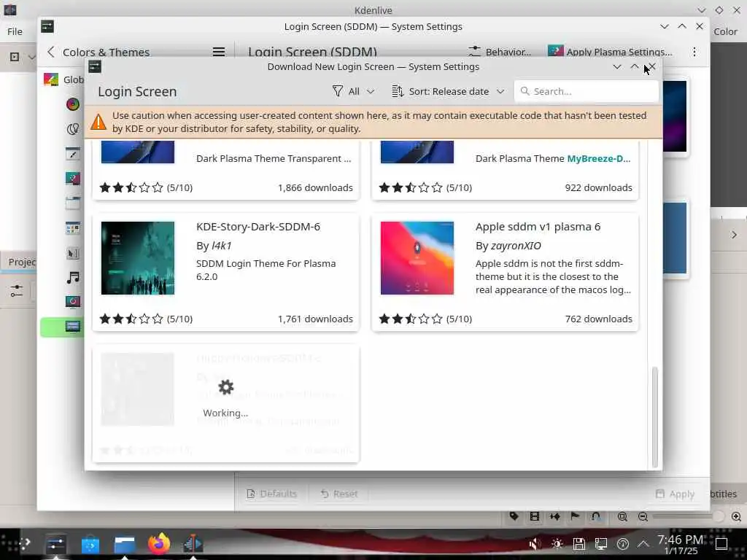Click the 762 downloads text
Image resolution: width=747 pixels, height=560 pixels.
(x=599, y=319)
